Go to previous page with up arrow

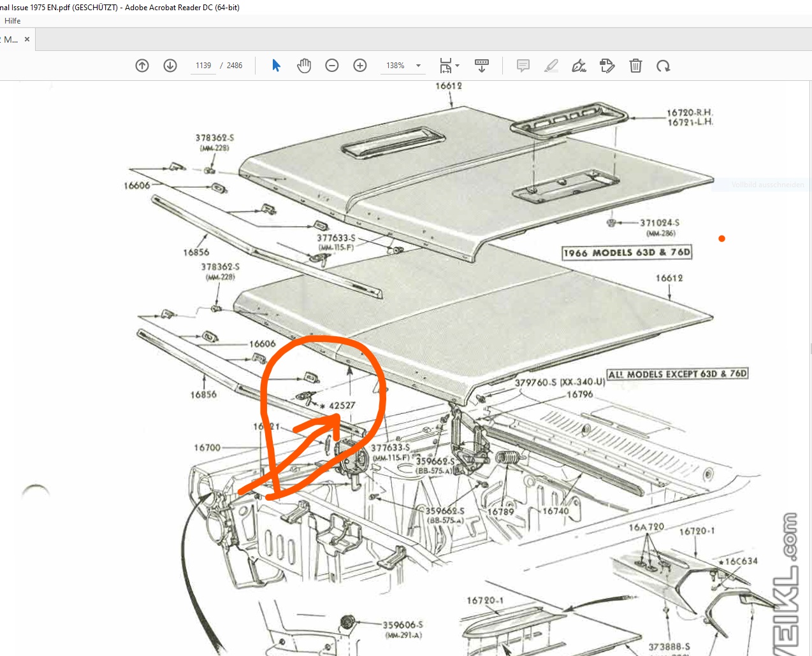click(142, 66)
